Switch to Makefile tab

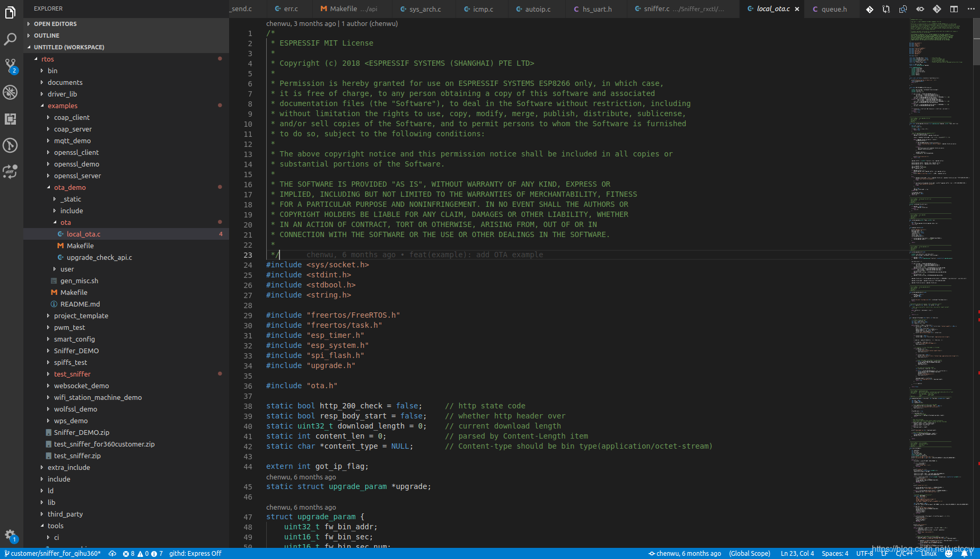[352, 9]
